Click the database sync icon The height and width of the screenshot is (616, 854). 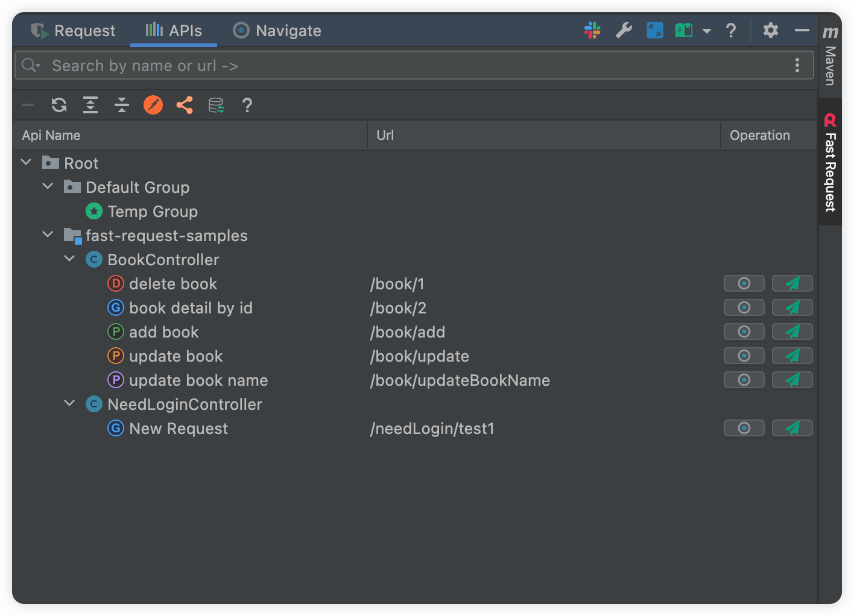216,105
